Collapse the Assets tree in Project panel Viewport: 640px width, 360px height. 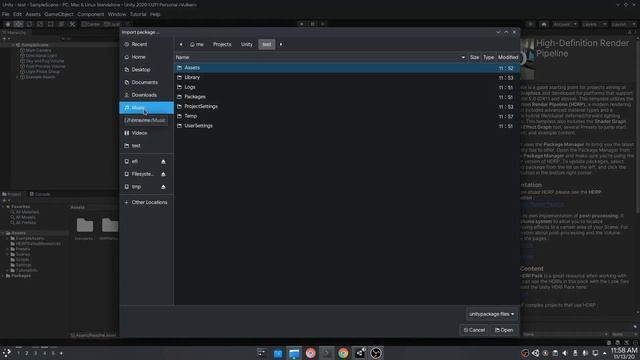[3, 233]
